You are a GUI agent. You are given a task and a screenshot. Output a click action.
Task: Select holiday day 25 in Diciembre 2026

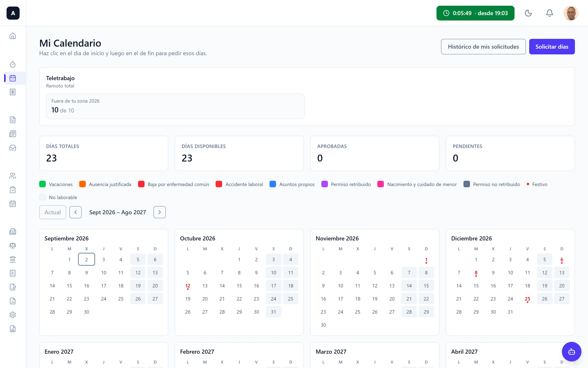(528, 299)
